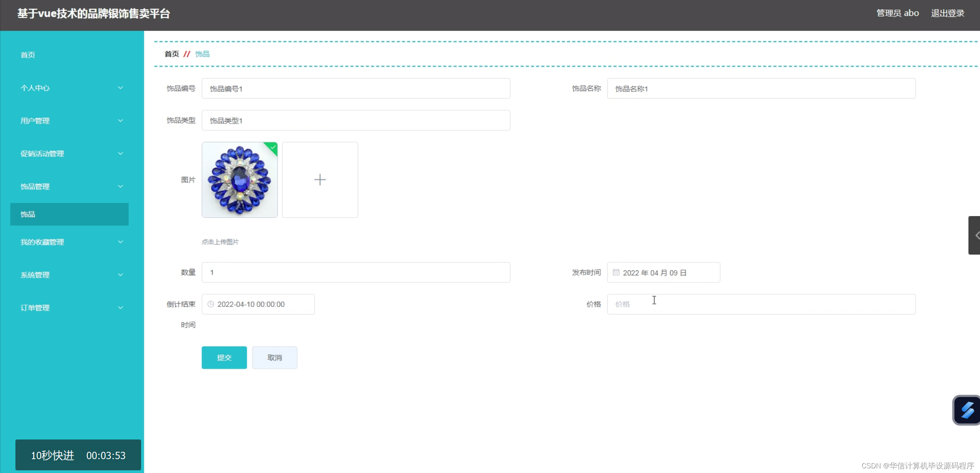This screenshot has width=980, height=473.
Task: Select the 饰品 submenu item
Action: click(x=69, y=214)
